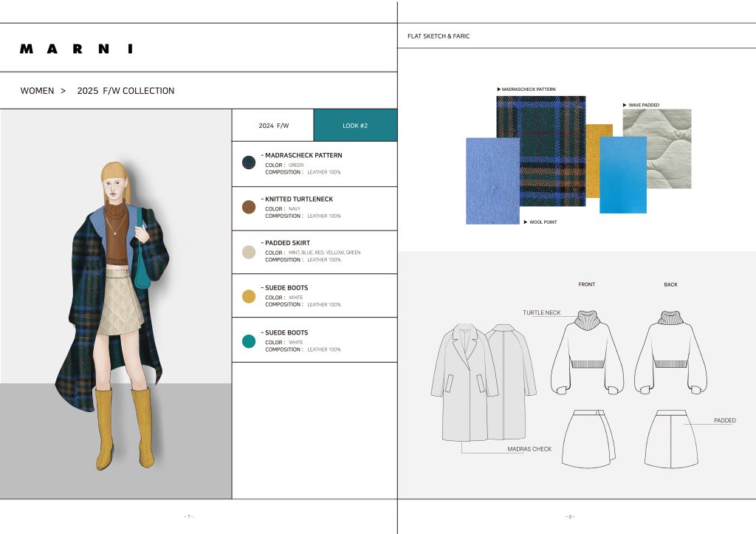This screenshot has width=756, height=534.
Task: Pick the beige Padded Skirt color circle
Action: click(x=249, y=251)
